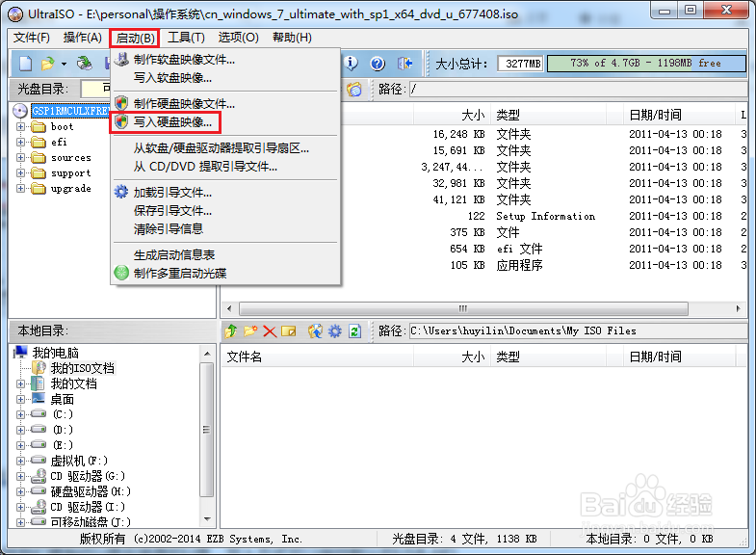This screenshot has width=756, height=555.
Task: Click the Open CD/DVD disc toolbar icon
Action: [x=85, y=64]
